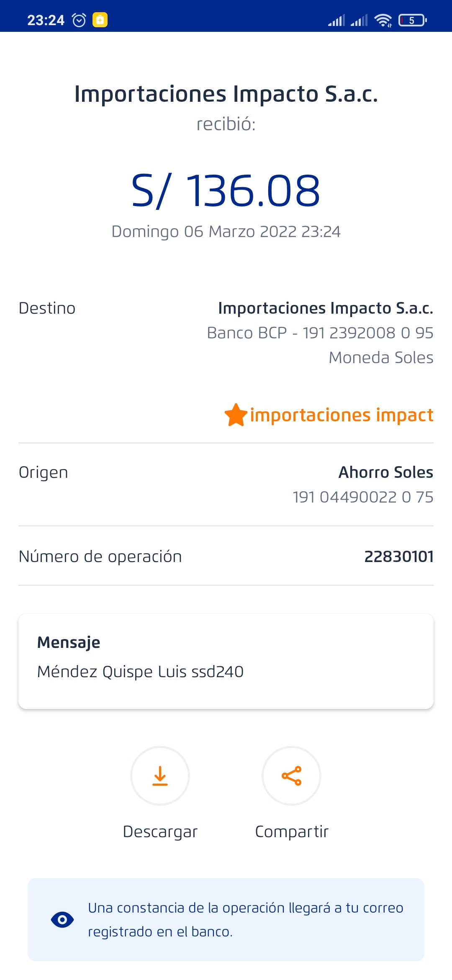Screen dimensions: 452x980
Task: Select the operation number 22830101
Action: [x=398, y=557]
